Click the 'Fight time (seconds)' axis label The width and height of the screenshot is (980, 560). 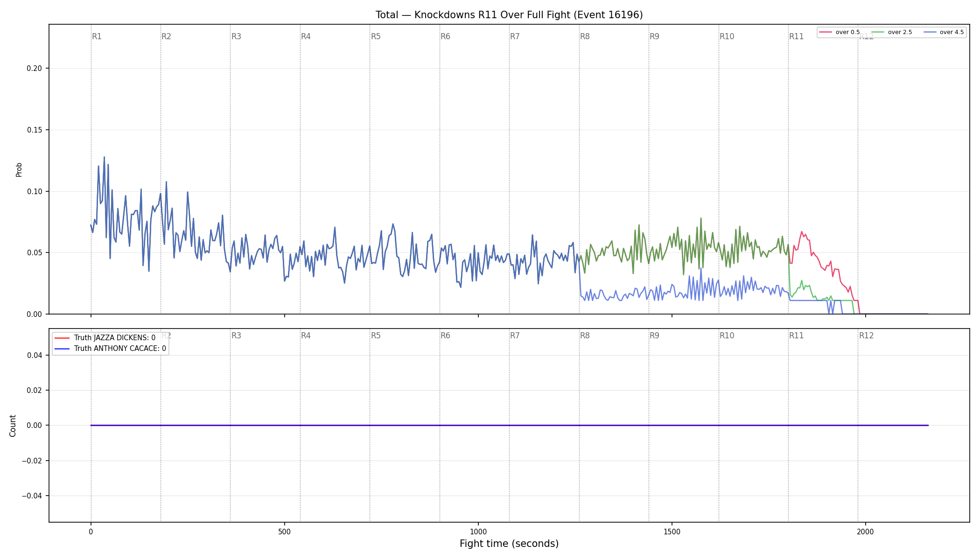(x=509, y=544)
